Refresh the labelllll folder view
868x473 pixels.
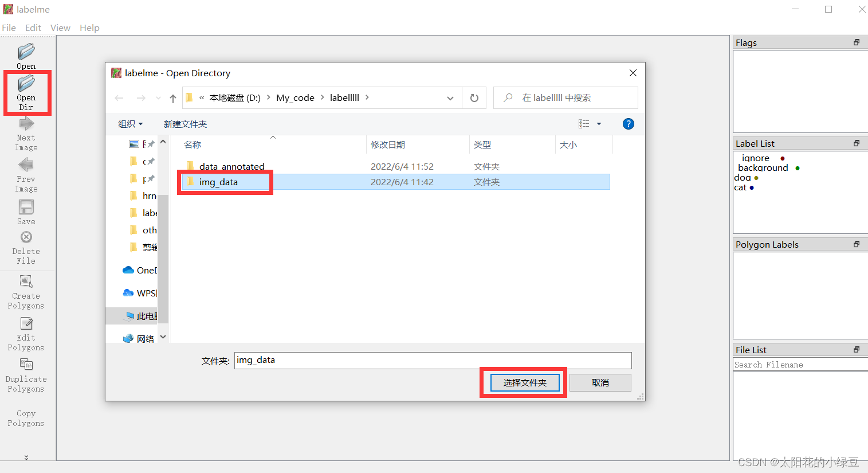point(474,98)
